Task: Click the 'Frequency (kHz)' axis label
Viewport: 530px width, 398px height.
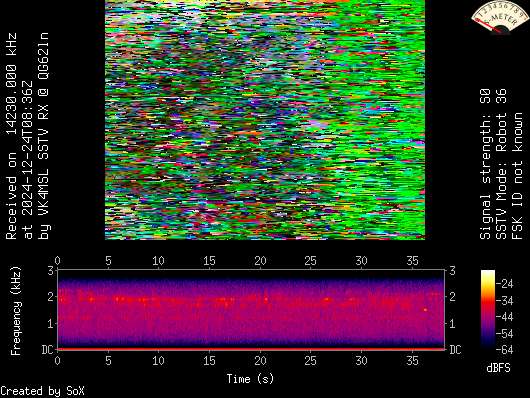Action: pos(16,311)
